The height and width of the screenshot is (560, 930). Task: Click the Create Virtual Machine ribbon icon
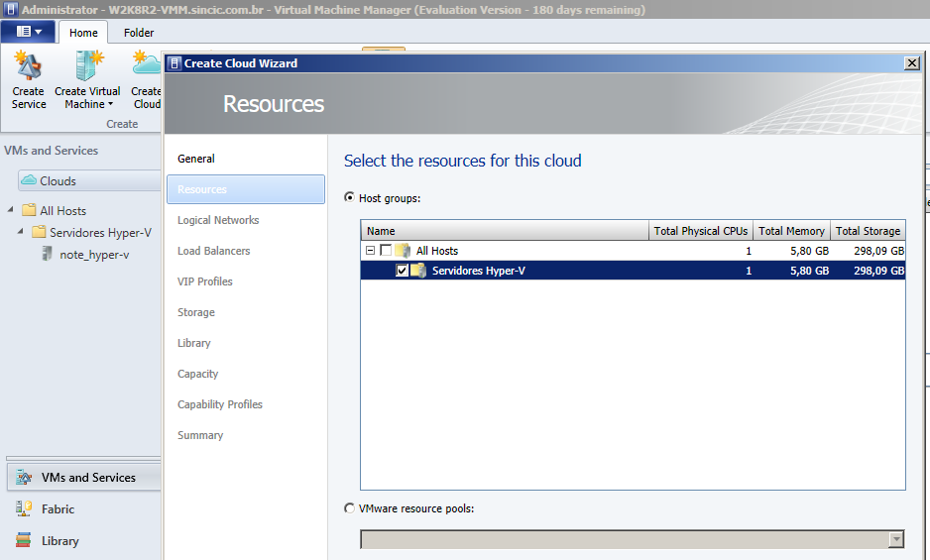tap(88, 65)
